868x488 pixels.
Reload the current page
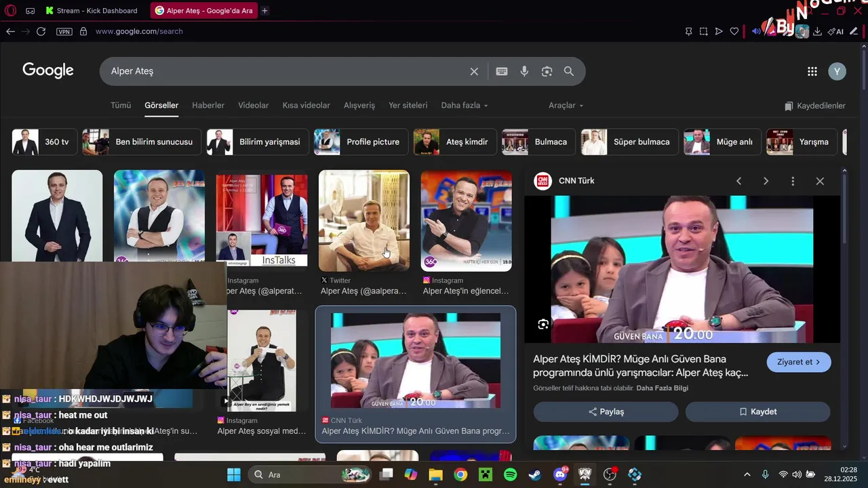(41, 31)
